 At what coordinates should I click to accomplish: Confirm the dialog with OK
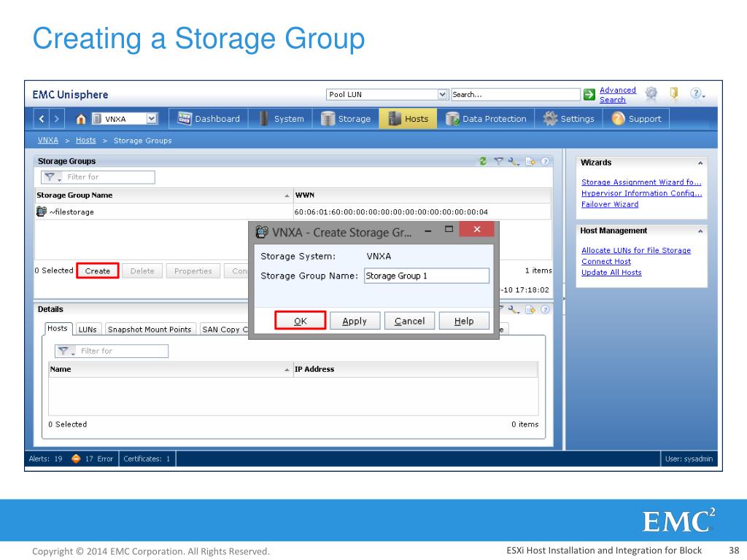click(300, 321)
